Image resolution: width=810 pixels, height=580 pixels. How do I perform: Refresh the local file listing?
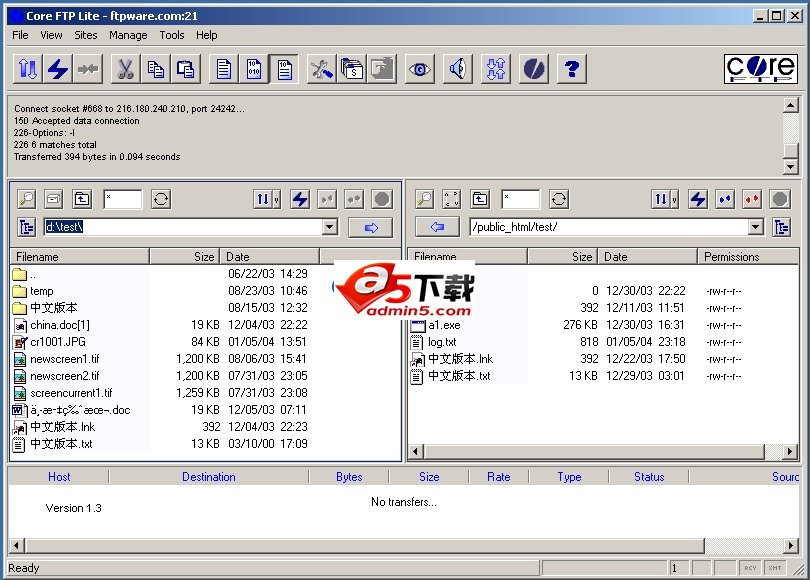click(x=161, y=199)
